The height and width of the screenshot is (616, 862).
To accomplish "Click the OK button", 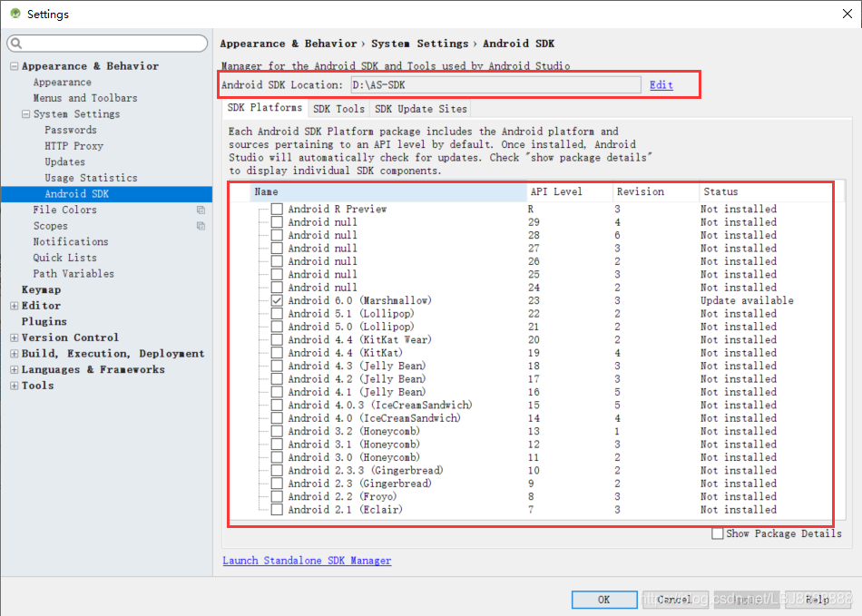I will [604, 600].
